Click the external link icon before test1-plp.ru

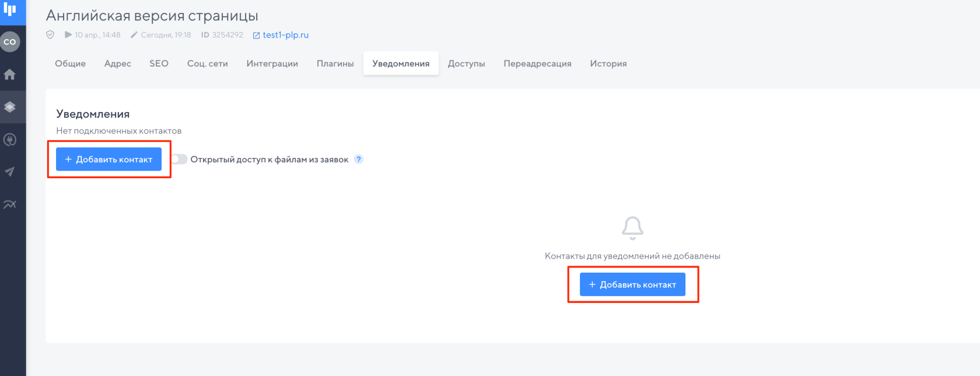pyautogui.click(x=256, y=35)
